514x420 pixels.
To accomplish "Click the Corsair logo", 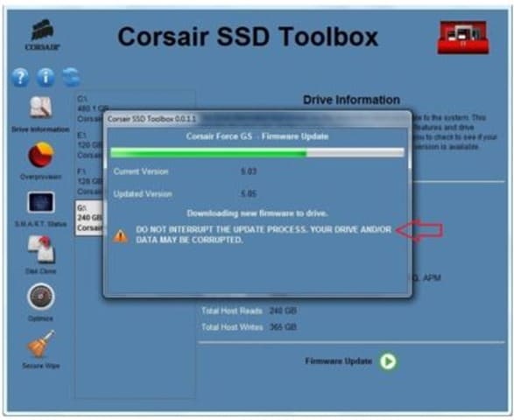I will click(x=42, y=35).
